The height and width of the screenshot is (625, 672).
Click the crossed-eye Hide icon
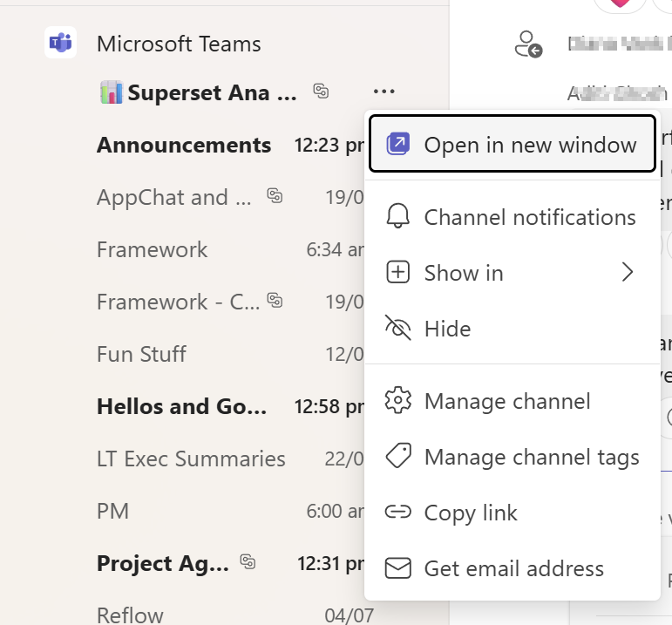398,328
